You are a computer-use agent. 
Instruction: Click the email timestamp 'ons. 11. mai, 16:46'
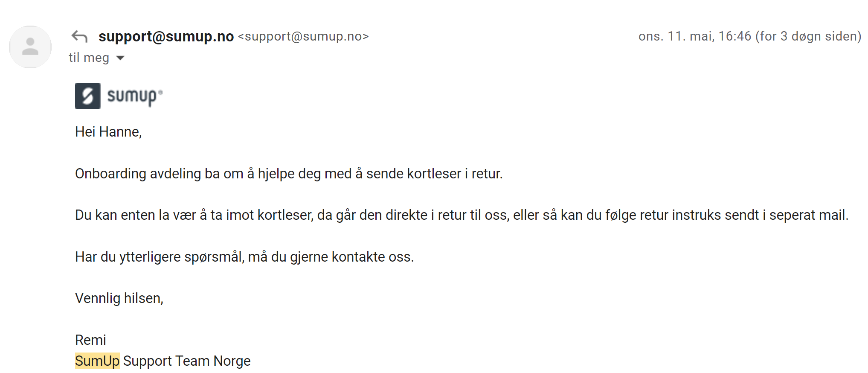[694, 36]
